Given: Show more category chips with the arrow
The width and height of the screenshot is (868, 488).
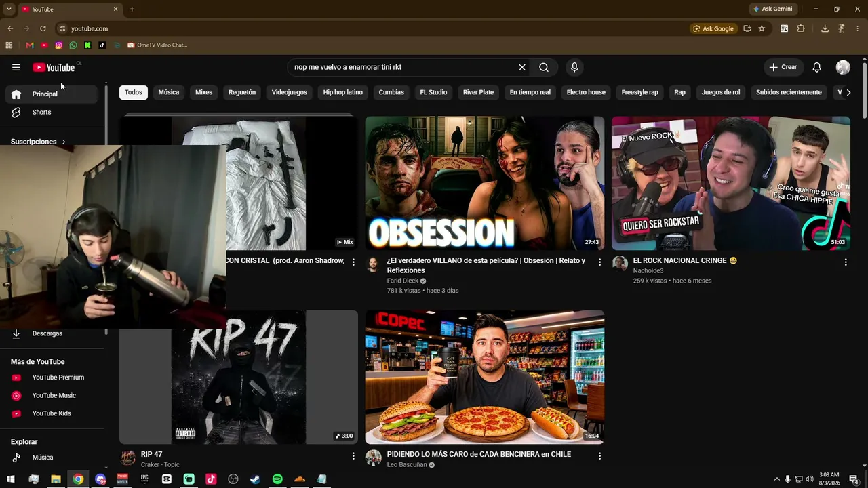Looking at the screenshot, I should click(848, 92).
